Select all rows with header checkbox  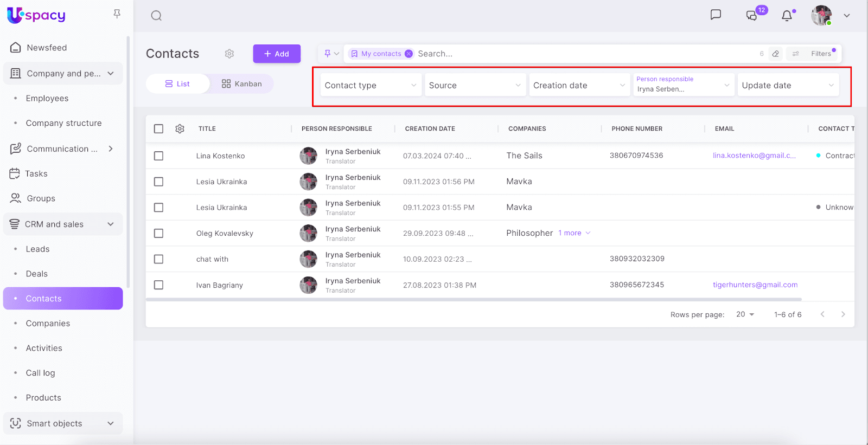click(x=158, y=129)
